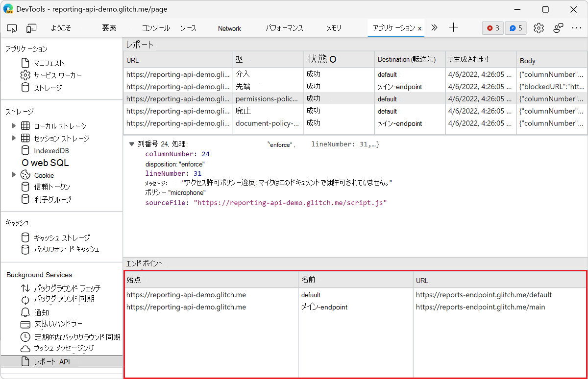Select the permissions-policy report row
This screenshot has width=588, height=379.
269,98
